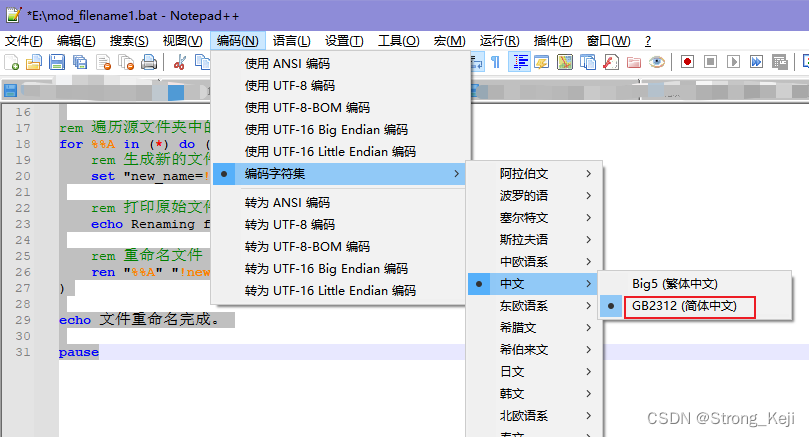
Task: Open the 语言(L) menu
Action: 292,41
